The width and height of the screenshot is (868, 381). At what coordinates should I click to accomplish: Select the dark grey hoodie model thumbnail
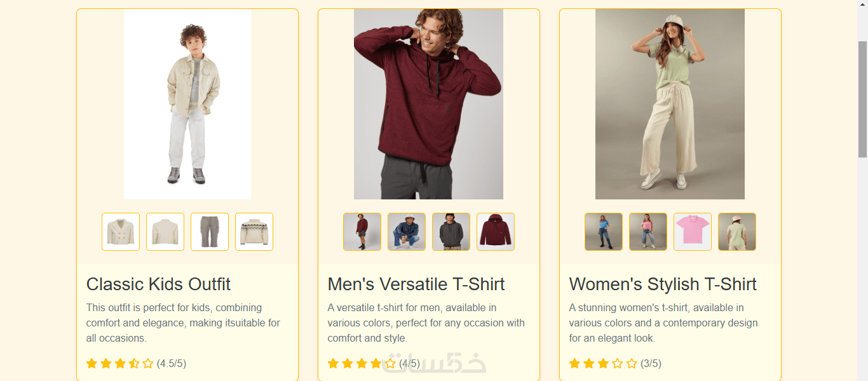tap(451, 232)
